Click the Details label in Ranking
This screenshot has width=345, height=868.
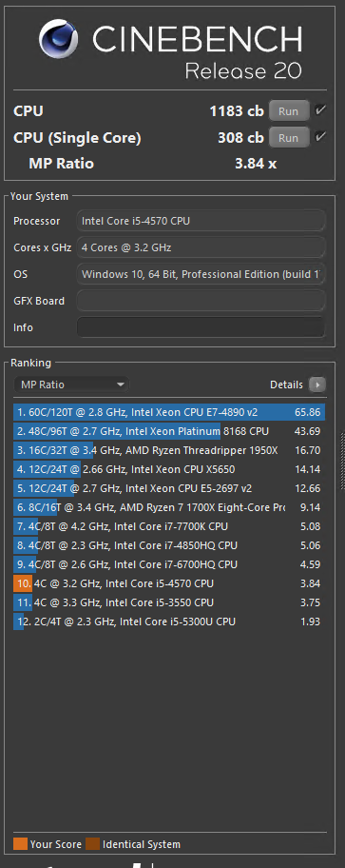tap(286, 385)
